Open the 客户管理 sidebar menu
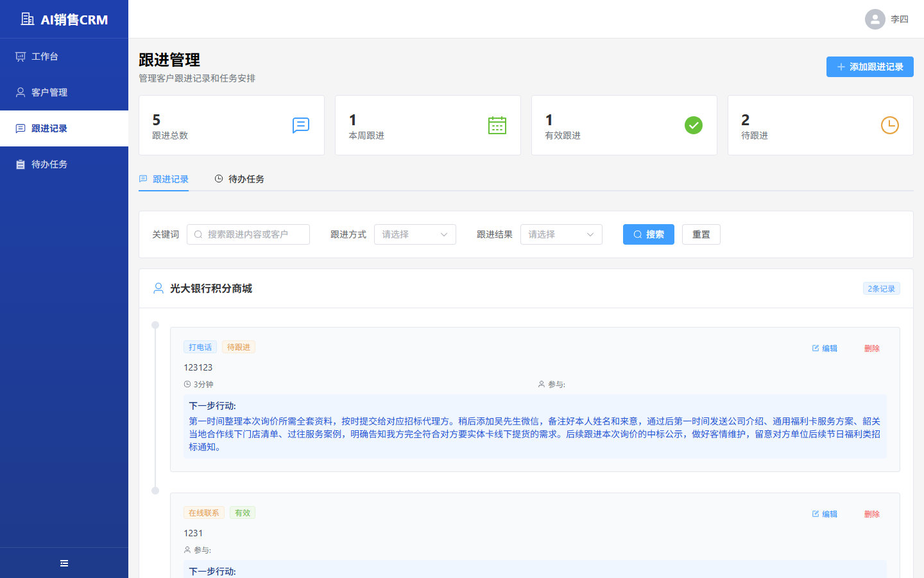Screen dimensions: 924x578 [x=64, y=92]
